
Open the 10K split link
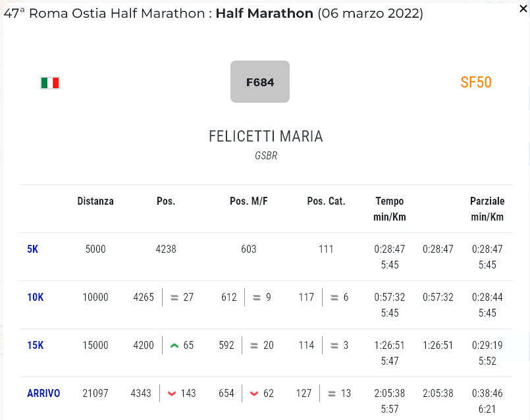[36, 298]
